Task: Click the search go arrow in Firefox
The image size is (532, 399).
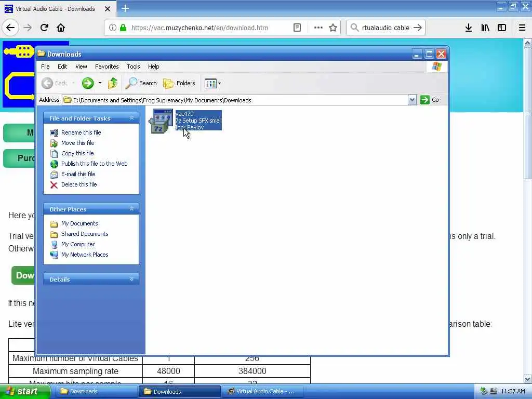Action: point(418,28)
